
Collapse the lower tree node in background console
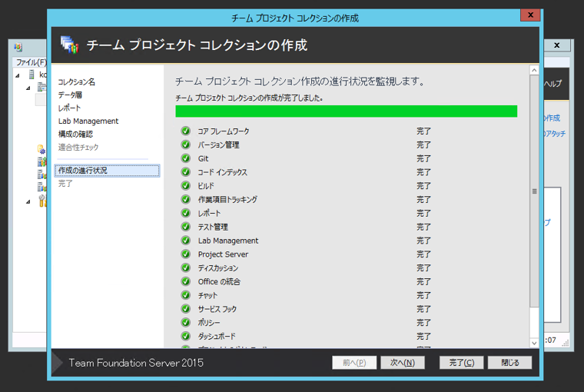[28, 201]
